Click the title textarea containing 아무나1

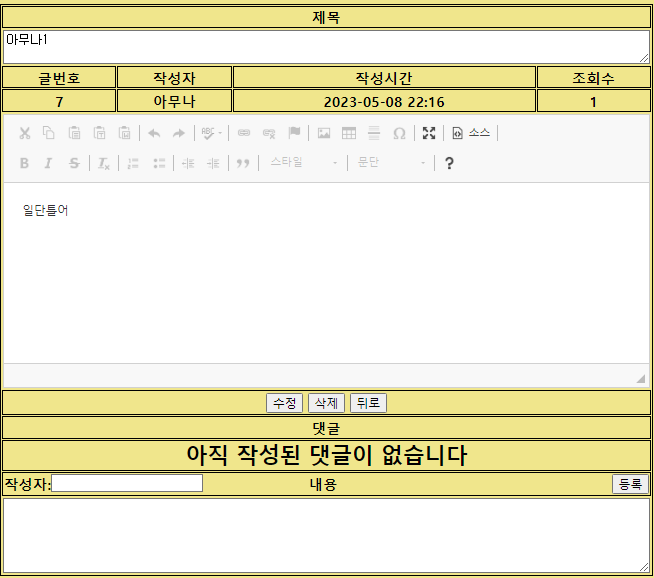tap(327, 47)
